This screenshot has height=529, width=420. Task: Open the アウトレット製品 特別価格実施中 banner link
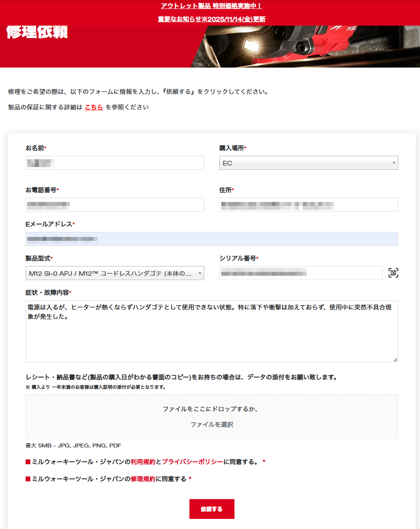coord(212,6)
